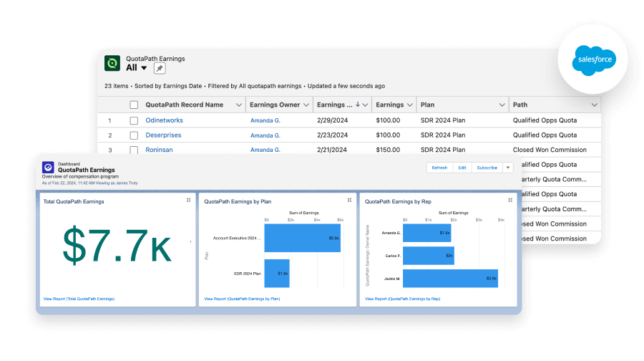Open Earnings Owner column menu
The image size is (644, 361).
[306, 105]
